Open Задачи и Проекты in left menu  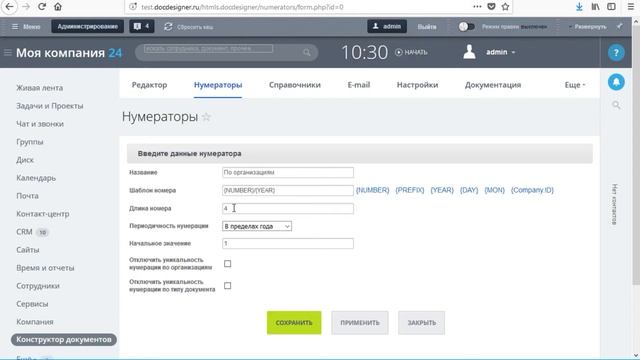tap(50, 106)
